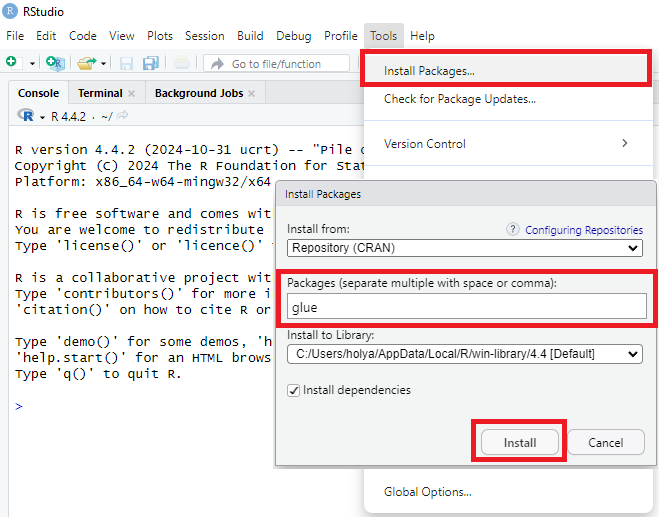Click the New File icon in toolbar
Image resolution: width=659 pixels, height=517 pixels.
click(11, 63)
